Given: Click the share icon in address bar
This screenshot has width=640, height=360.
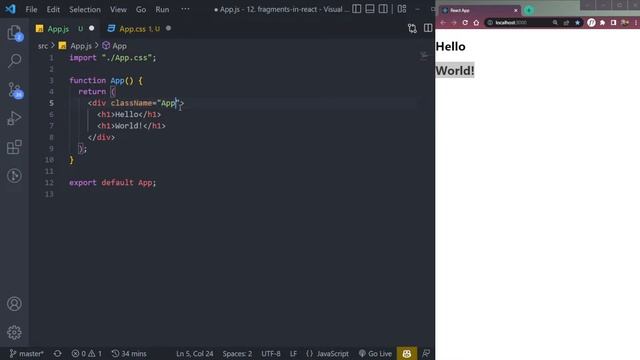Looking at the screenshot, I should tap(566, 23).
